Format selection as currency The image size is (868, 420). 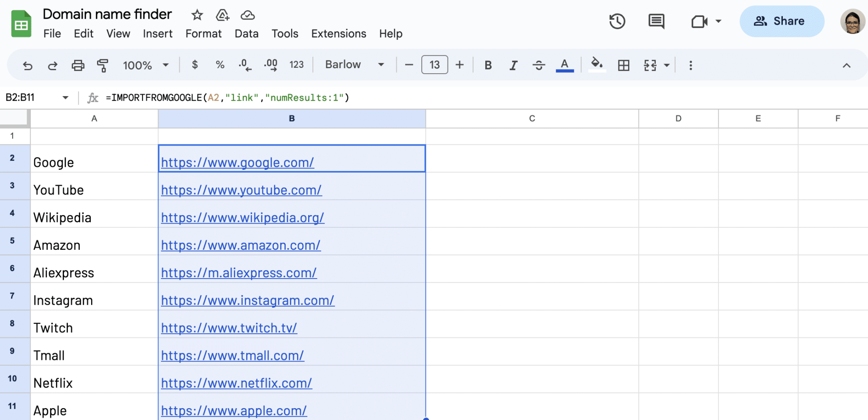click(x=195, y=65)
